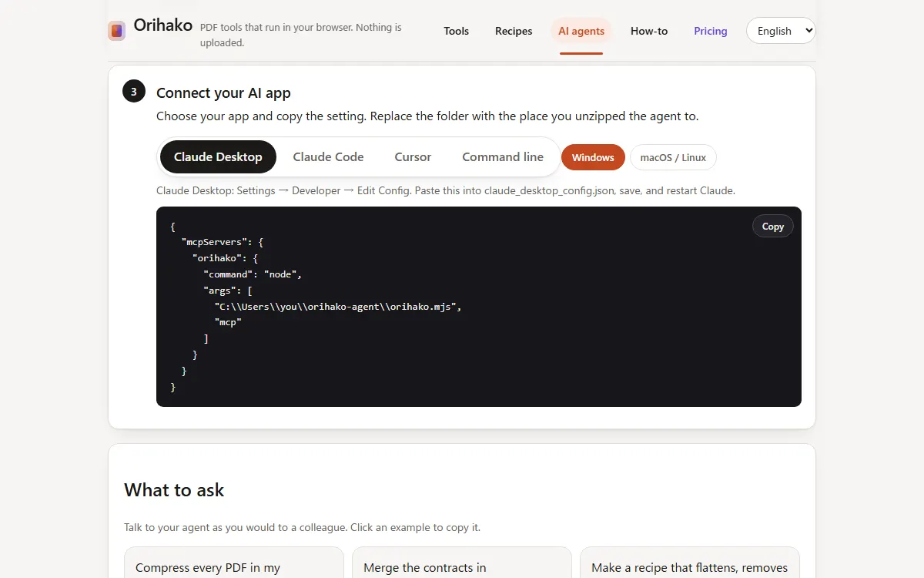The width and height of the screenshot is (924, 578).
Task: Switch to the Claude Desktop tab
Action: [218, 156]
